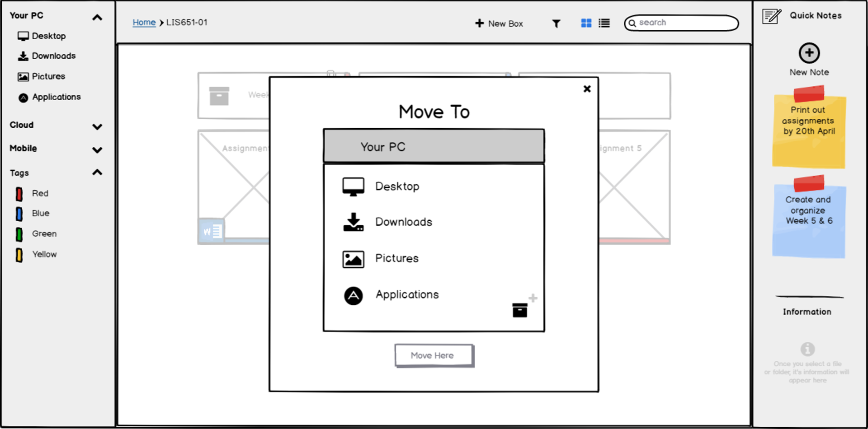Click the New Note label
Viewport: 868px width, 429px height.
[809, 72]
